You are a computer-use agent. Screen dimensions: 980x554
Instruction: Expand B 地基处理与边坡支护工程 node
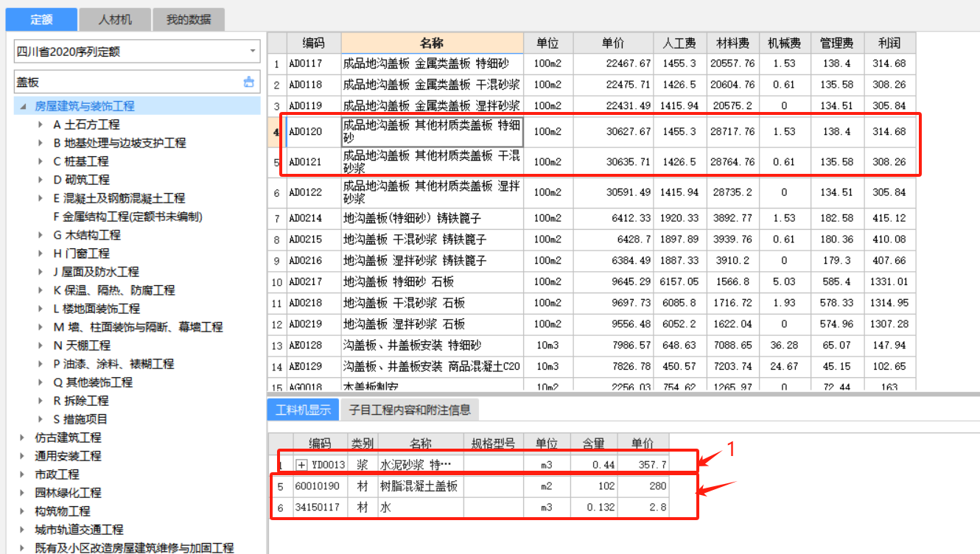click(41, 143)
